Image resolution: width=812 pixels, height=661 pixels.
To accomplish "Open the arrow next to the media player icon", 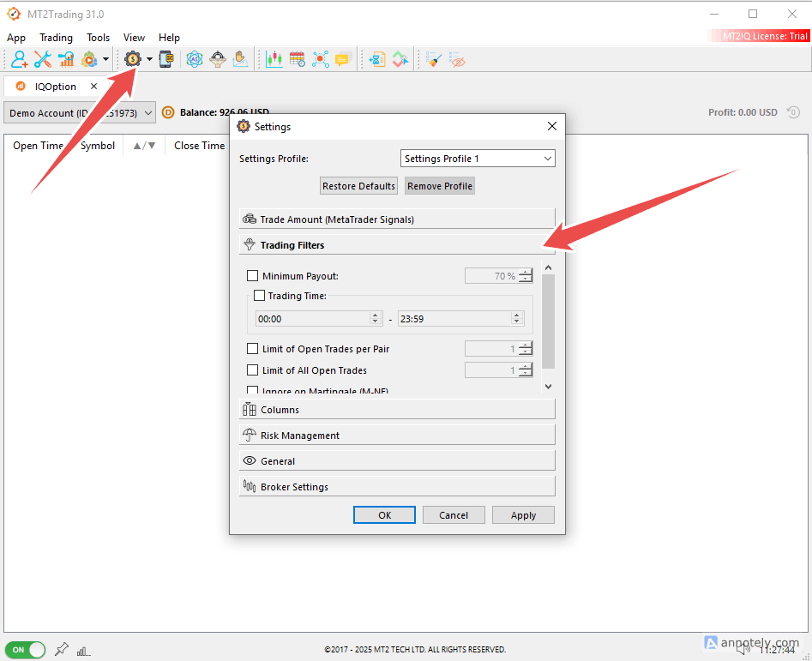I will click(x=105, y=59).
